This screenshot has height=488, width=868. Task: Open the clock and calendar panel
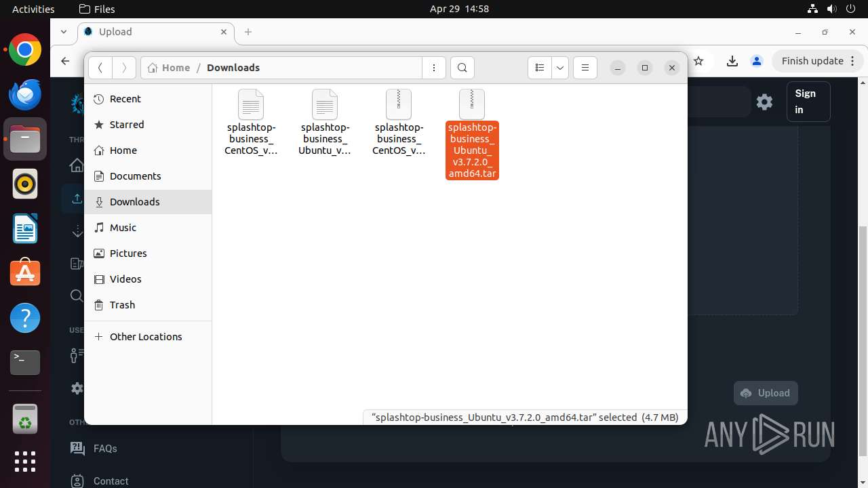pyautogui.click(x=459, y=9)
